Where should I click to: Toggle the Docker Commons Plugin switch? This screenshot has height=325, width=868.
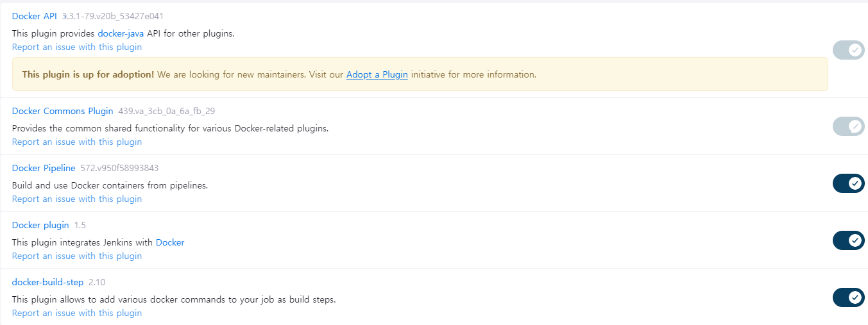(848, 126)
